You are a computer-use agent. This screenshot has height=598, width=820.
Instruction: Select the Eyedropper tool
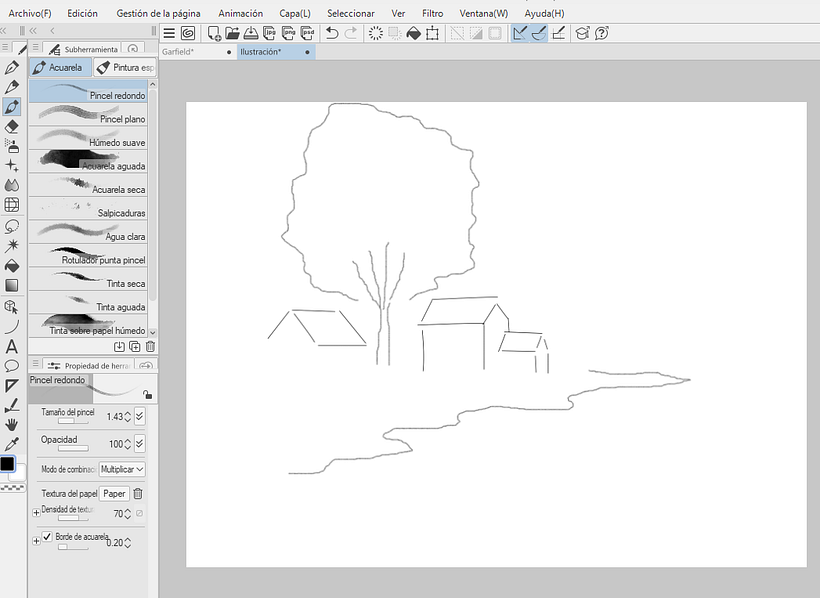point(12,444)
